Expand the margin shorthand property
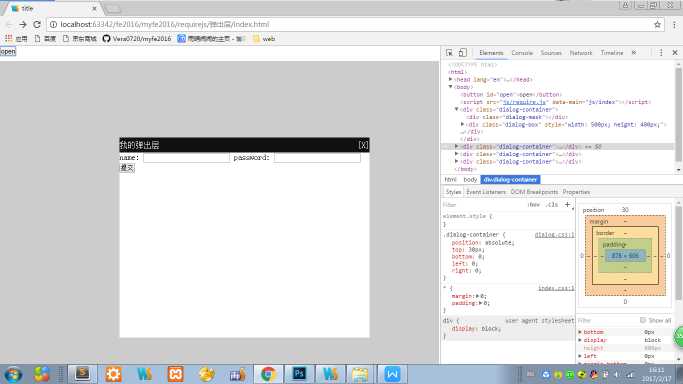This screenshot has width=683, height=384. (x=477, y=296)
